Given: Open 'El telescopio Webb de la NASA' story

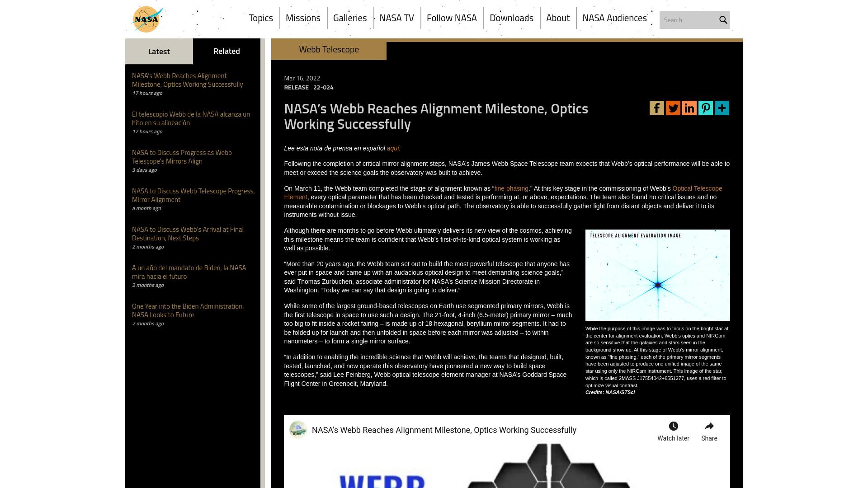Looking at the screenshot, I should (x=191, y=118).
